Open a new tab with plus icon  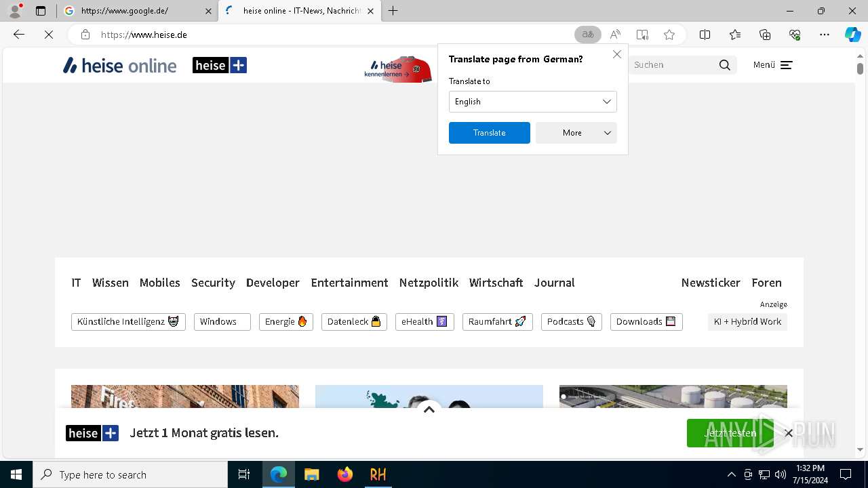pyautogui.click(x=393, y=11)
